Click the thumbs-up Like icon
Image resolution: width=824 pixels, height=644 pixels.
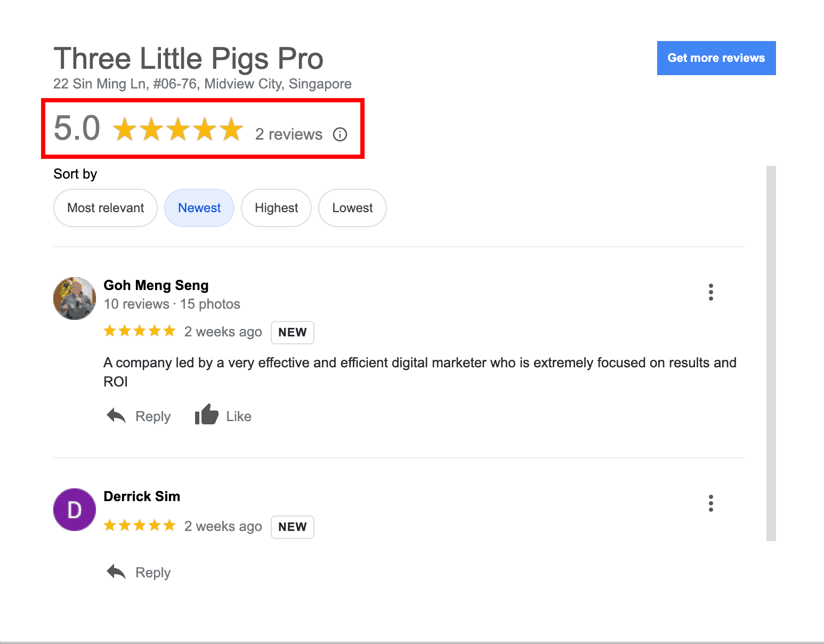tap(206, 414)
